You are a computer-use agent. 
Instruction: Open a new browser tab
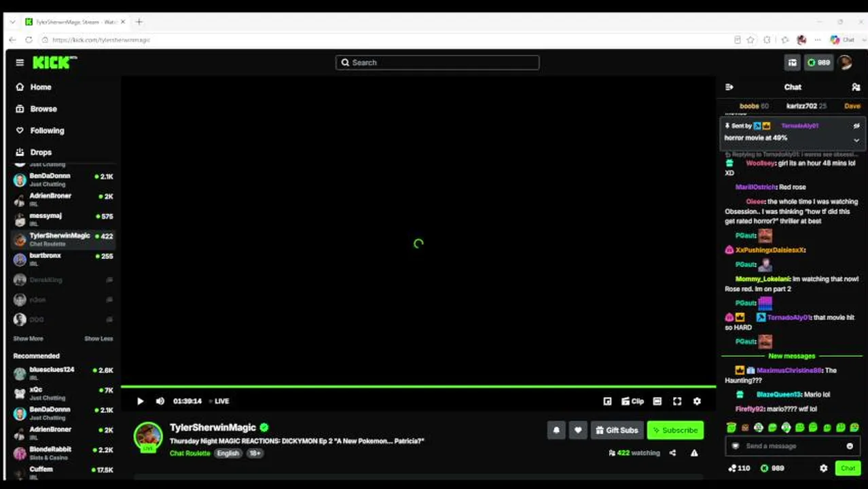pos(139,22)
